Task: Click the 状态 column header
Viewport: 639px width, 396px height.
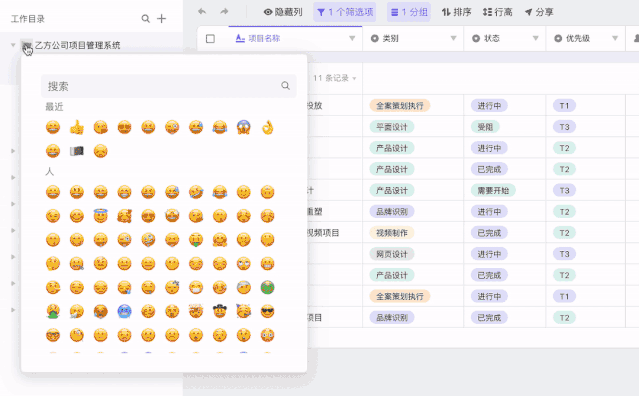Action: (505, 38)
